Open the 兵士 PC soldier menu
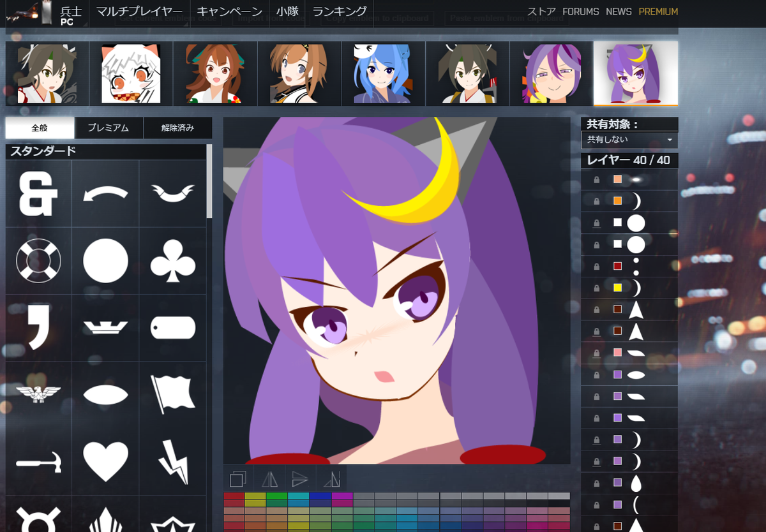This screenshot has height=532, width=766. (x=71, y=14)
